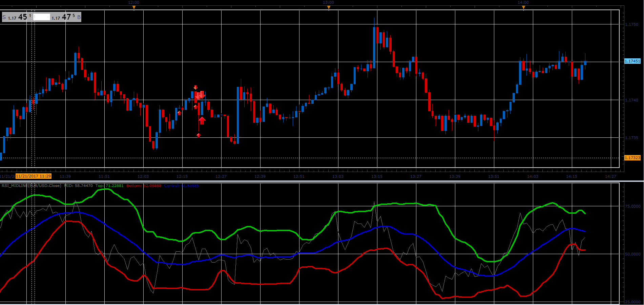Click the RSI_MIDLINE(EUR/USD.Close) indicator label

point(32,186)
